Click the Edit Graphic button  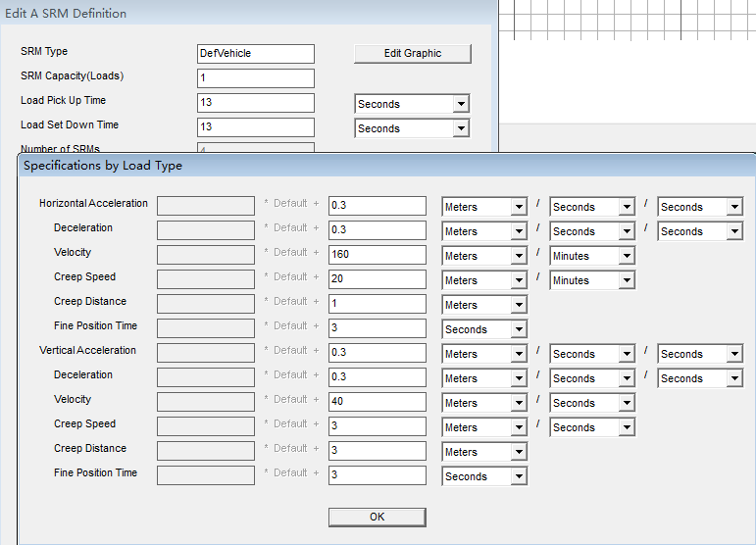(412, 54)
